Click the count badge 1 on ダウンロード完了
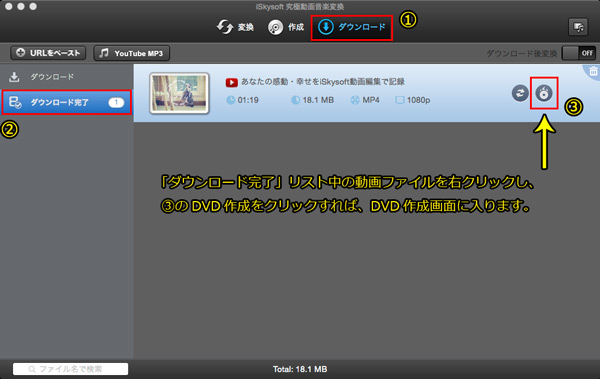The width and height of the screenshot is (600, 379). [116, 103]
